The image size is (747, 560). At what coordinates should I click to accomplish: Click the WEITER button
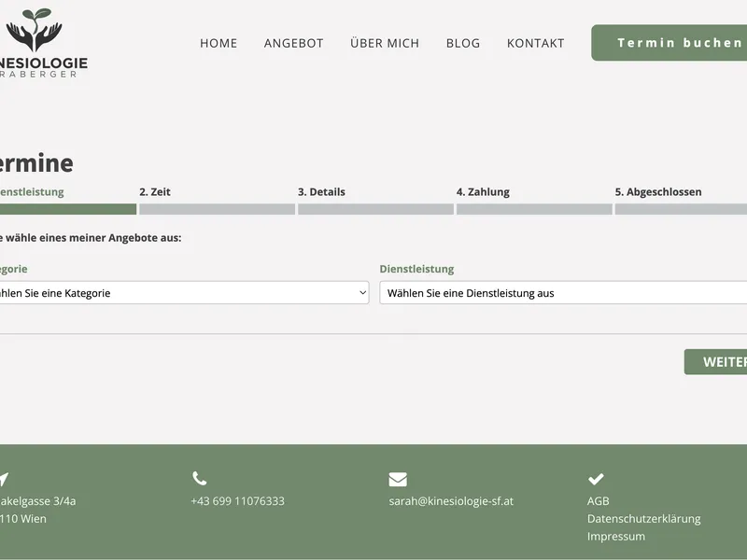(x=717, y=362)
